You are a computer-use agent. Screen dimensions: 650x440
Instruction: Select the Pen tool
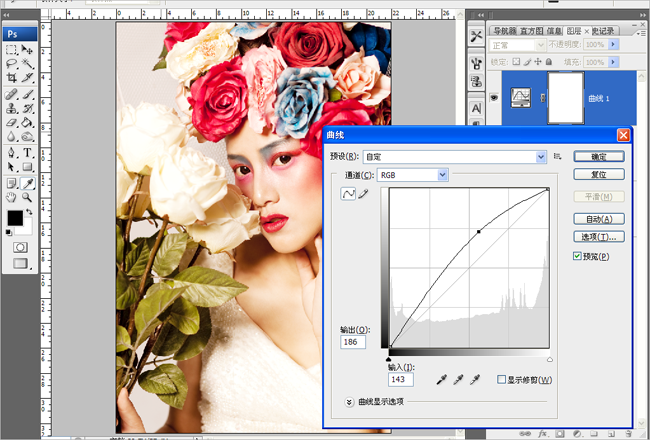(12, 153)
